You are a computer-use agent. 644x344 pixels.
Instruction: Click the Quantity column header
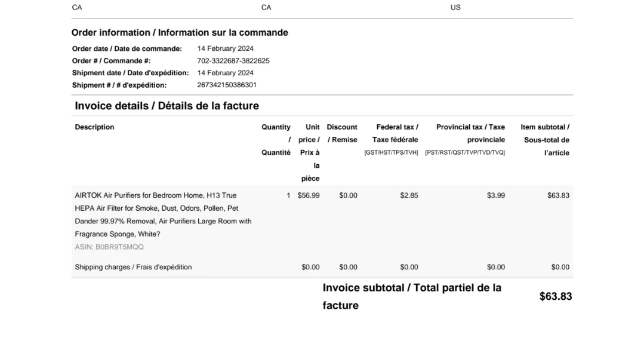276,140
